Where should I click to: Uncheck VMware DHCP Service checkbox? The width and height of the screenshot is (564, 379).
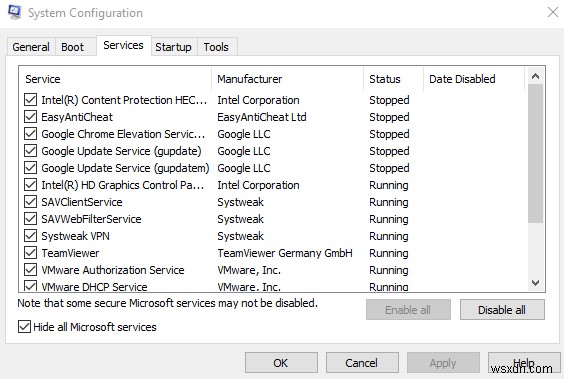pyautogui.click(x=31, y=286)
